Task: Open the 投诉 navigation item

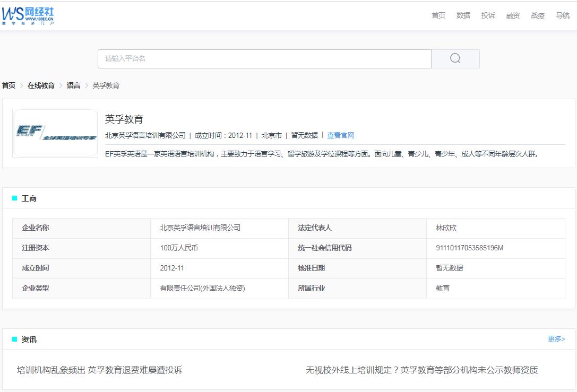Action: pyautogui.click(x=488, y=15)
